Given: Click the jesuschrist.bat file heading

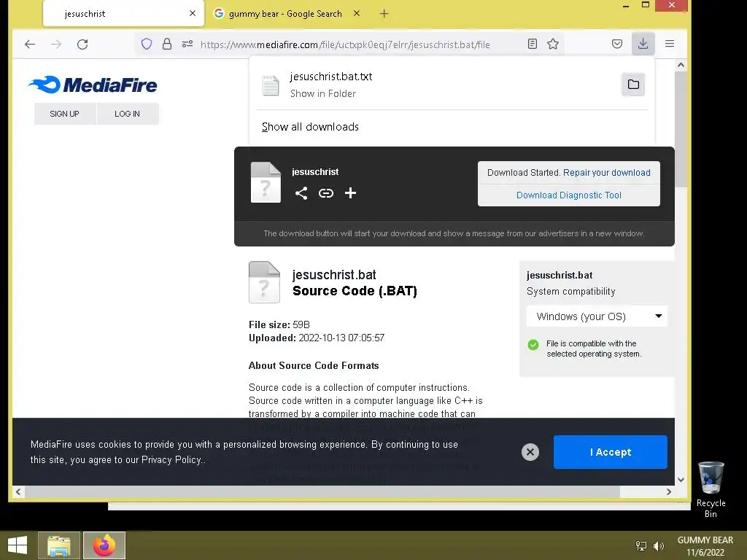Looking at the screenshot, I should click(334, 275).
